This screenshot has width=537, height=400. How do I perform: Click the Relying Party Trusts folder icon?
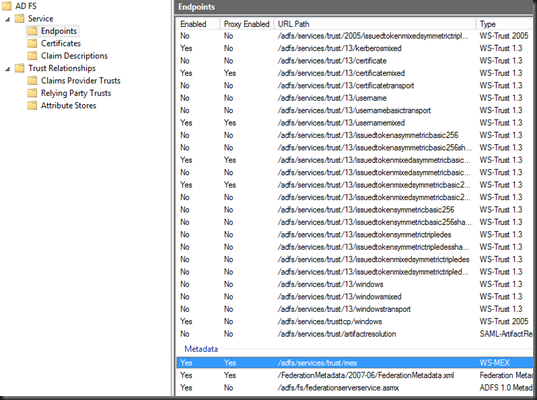(x=32, y=93)
